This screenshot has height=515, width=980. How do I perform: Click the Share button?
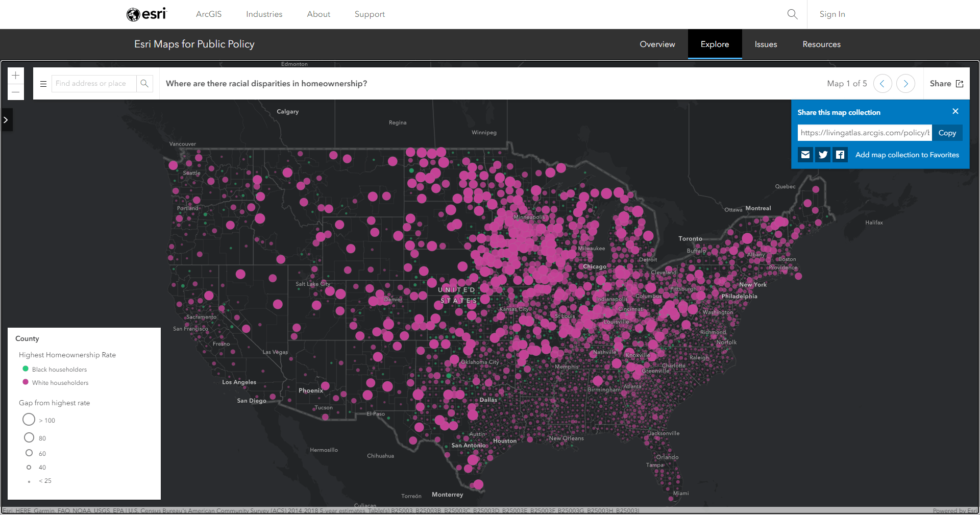click(x=946, y=84)
